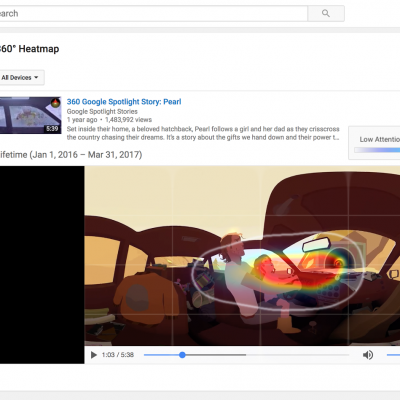Play the heatmap video
The image size is (400, 400).
coord(94,355)
